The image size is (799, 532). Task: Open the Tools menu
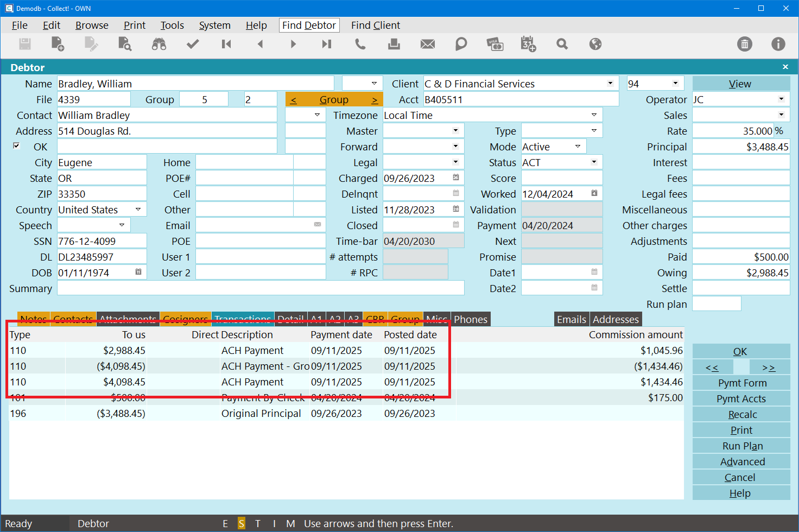pyautogui.click(x=172, y=26)
